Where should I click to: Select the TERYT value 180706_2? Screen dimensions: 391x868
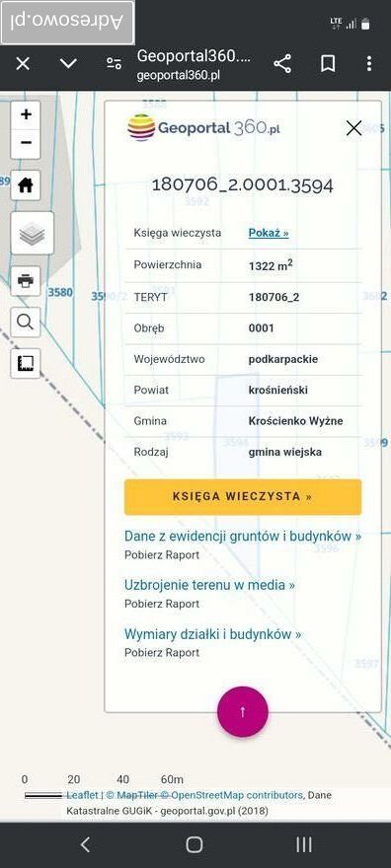(x=274, y=297)
